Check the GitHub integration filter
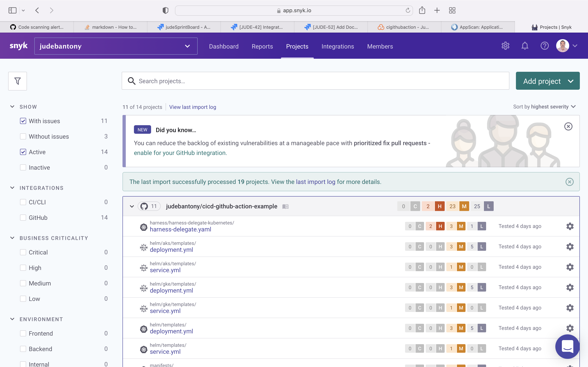 23,218
